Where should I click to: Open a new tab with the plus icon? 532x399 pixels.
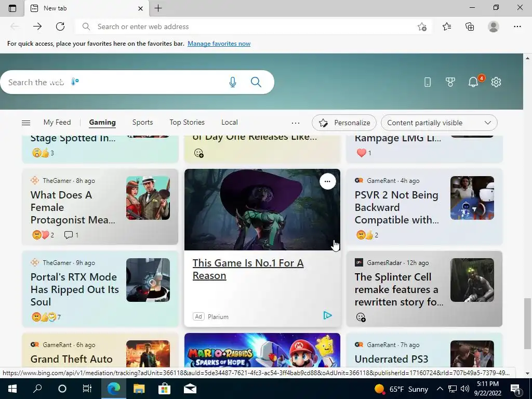click(158, 8)
